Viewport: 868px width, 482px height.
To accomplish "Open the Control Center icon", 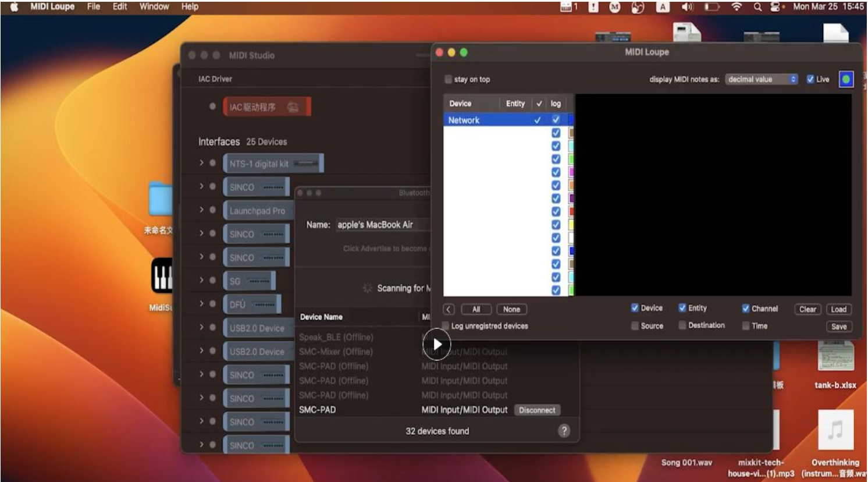I will [x=776, y=7].
